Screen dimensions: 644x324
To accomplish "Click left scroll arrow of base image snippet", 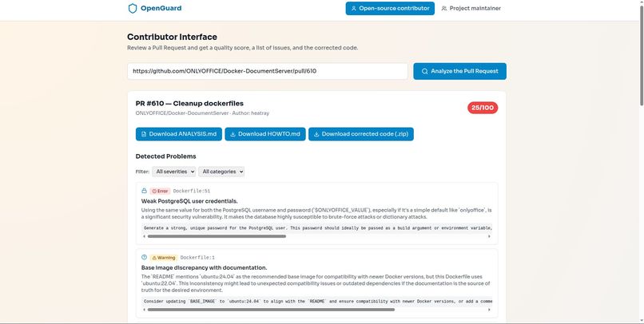I will coord(144,310).
